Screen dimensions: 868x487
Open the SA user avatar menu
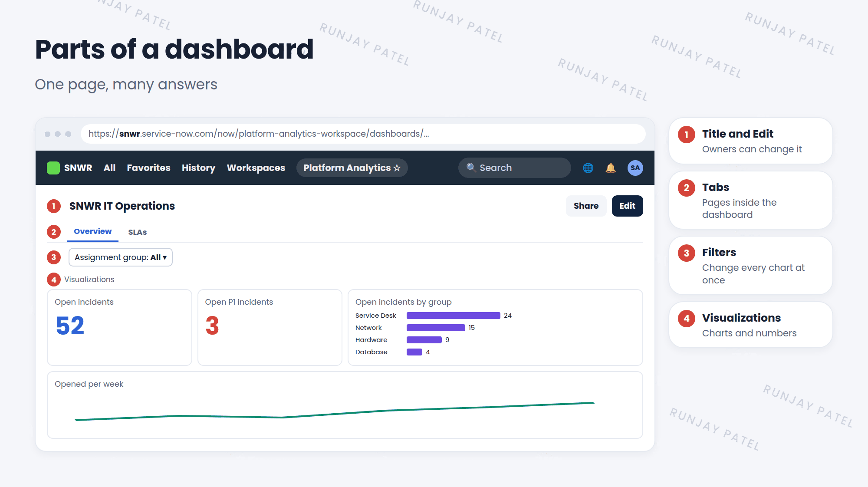[x=635, y=168]
